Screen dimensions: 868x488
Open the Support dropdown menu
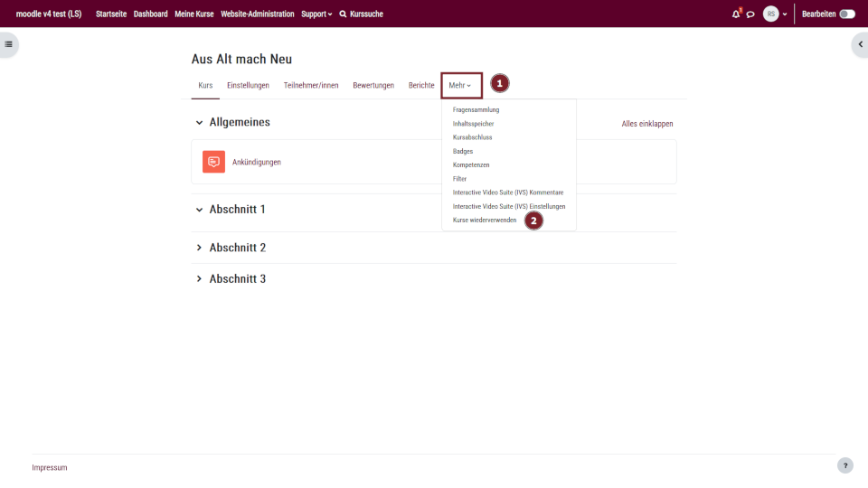pos(316,14)
